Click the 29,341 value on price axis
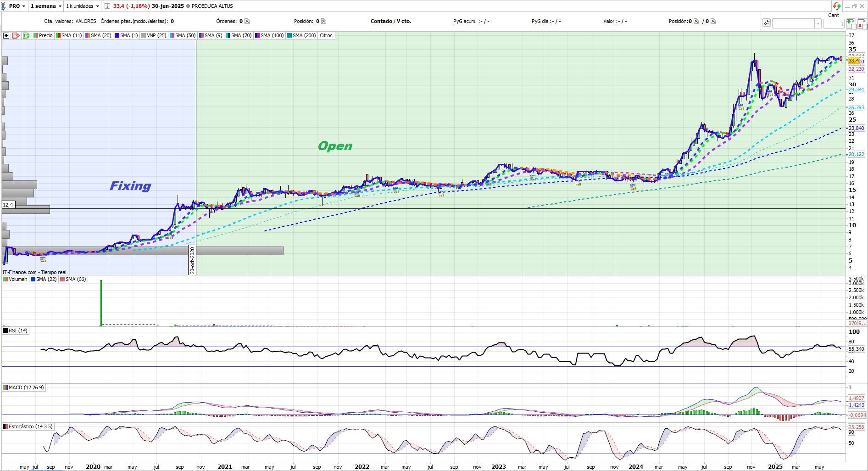This screenshot has height=471, width=868. pos(857,90)
